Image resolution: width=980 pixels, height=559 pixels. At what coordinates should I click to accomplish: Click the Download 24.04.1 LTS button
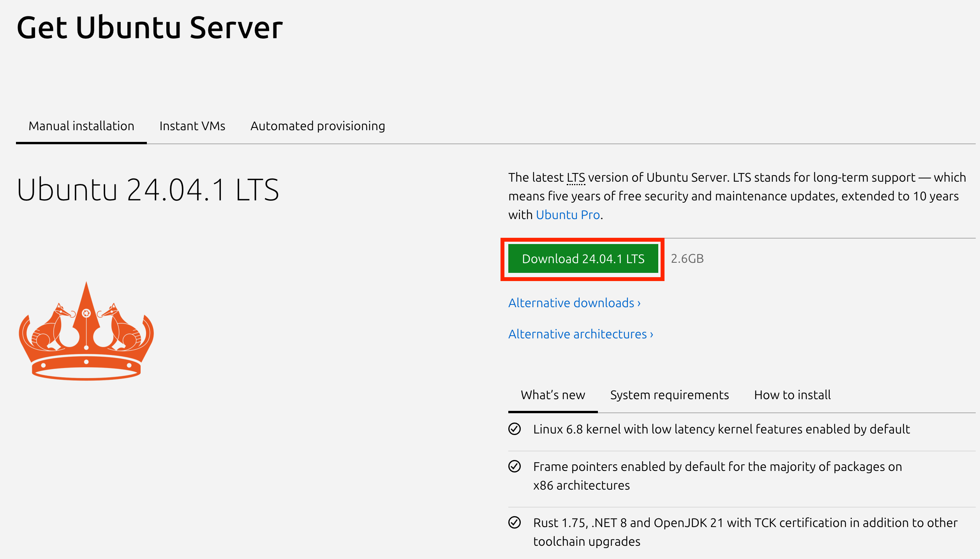[x=583, y=259]
